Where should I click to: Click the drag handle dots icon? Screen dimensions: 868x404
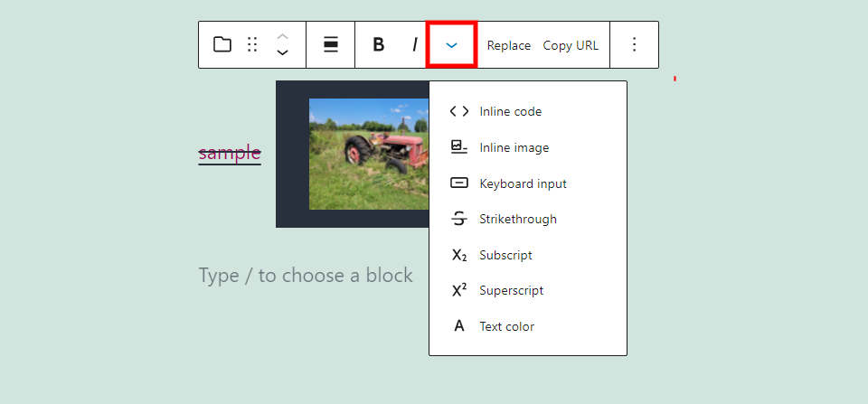[253, 44]
